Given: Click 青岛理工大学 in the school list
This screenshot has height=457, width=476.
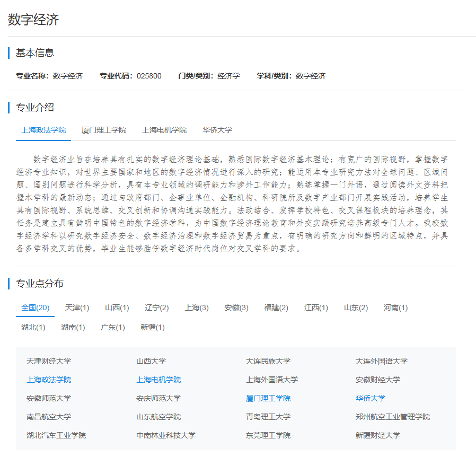Looking at the screenshot, I should 268,417.
